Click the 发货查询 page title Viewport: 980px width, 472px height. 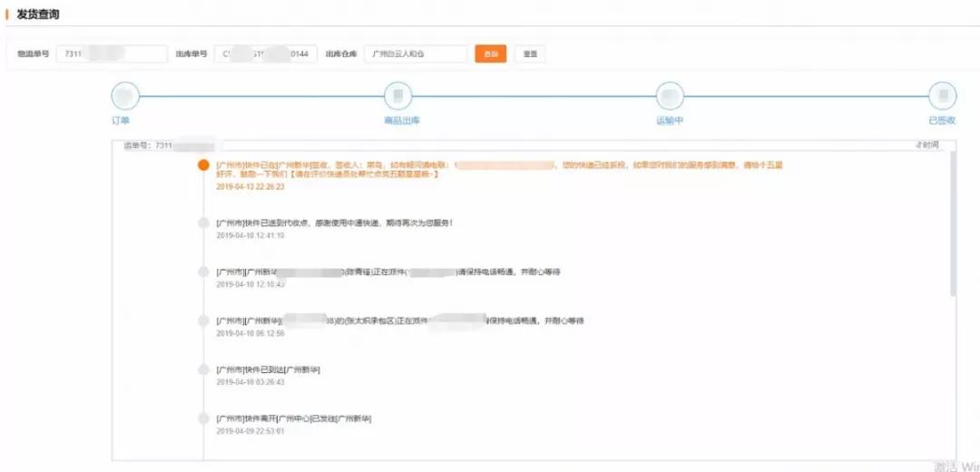(x=37, y=14)
